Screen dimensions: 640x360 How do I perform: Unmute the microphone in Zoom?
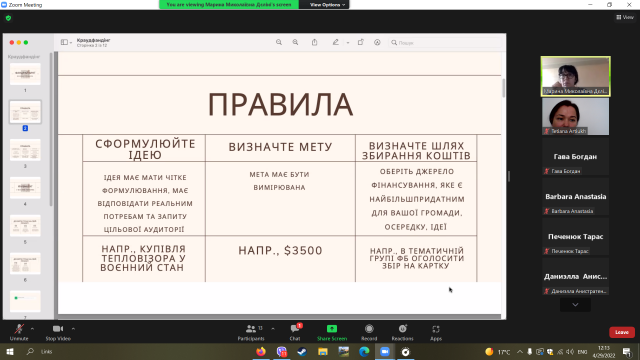coord(19,332)
